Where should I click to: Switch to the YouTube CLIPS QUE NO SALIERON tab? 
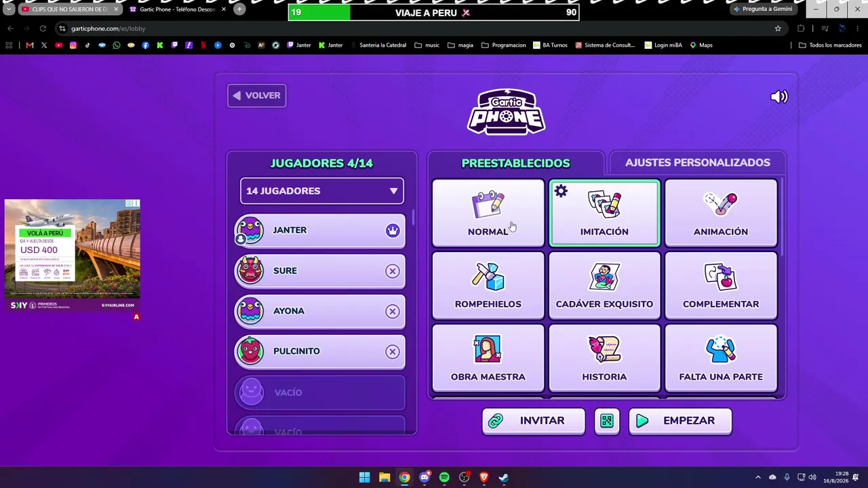[x=70, y=9]
